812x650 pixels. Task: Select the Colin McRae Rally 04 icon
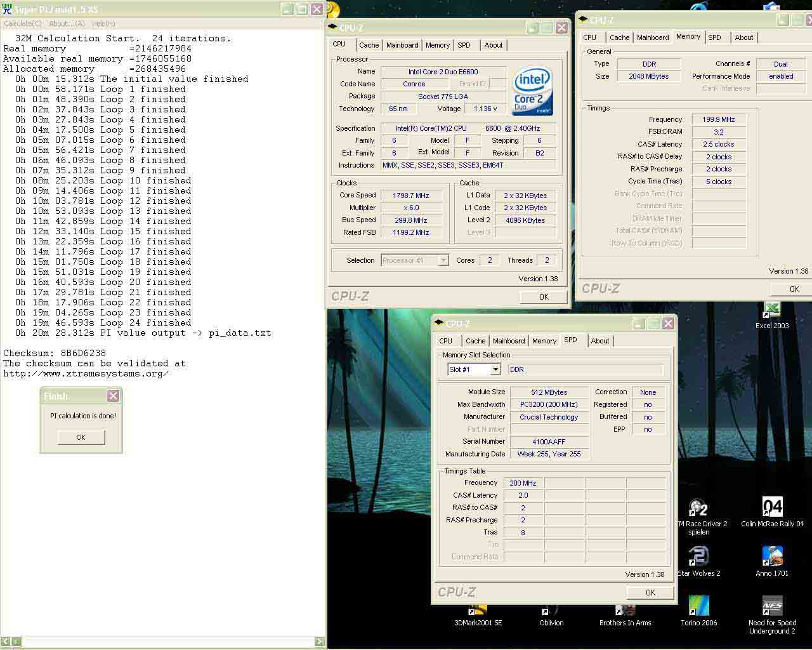click(x=772, y=513)
